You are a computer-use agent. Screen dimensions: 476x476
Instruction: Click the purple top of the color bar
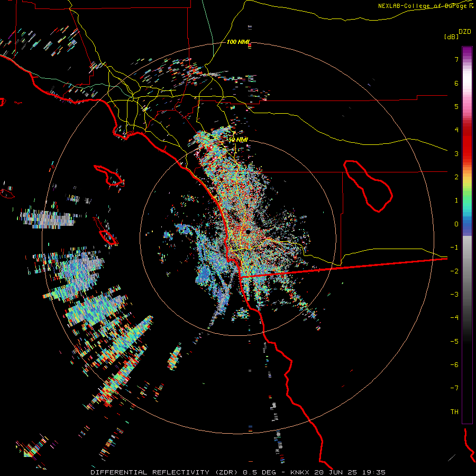pyautogui.click(x=467, y=52)
